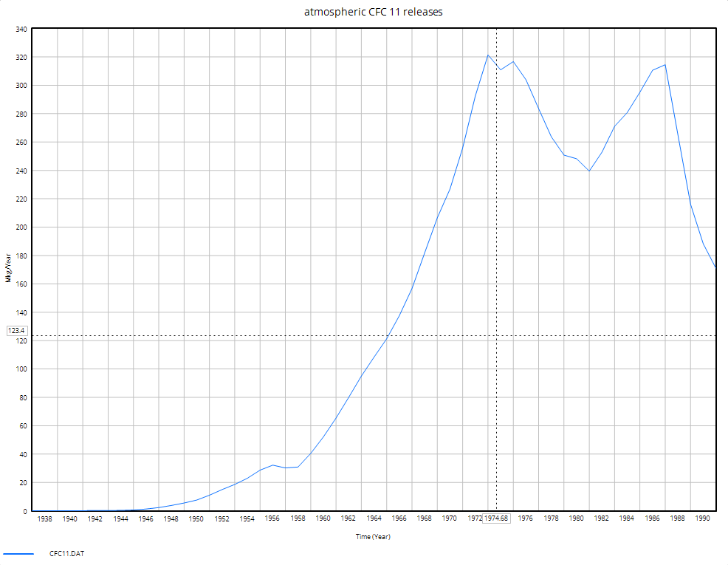
Task: Click the 'Time (Year)' axis label
Action: [x=374, y=536]
